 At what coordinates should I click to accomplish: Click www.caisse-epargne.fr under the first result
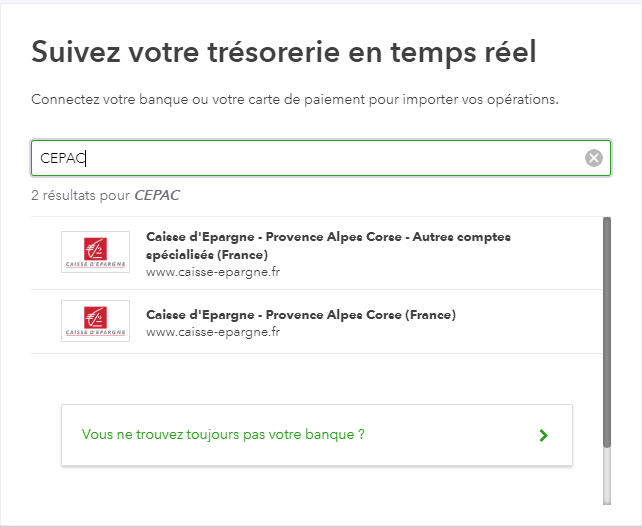[213, 271]
